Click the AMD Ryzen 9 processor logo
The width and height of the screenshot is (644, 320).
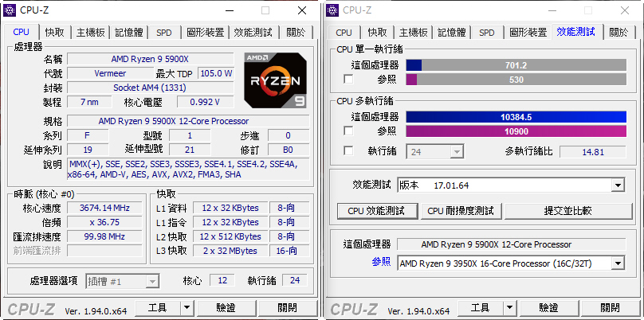275,80
